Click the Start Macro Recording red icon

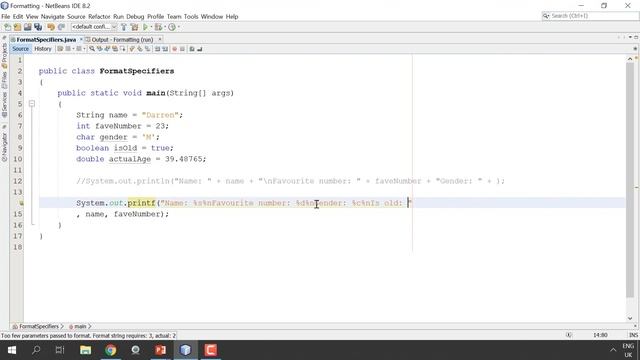[174, 49]
